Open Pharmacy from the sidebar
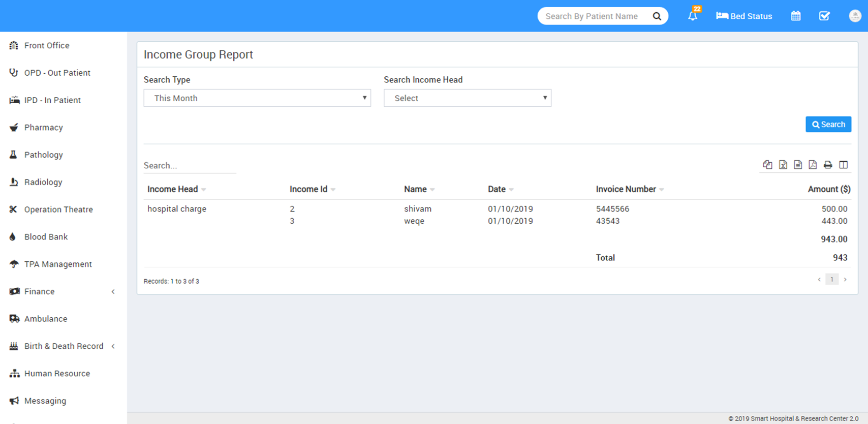This screenshot has height=424, width=868. coord(44,128)
